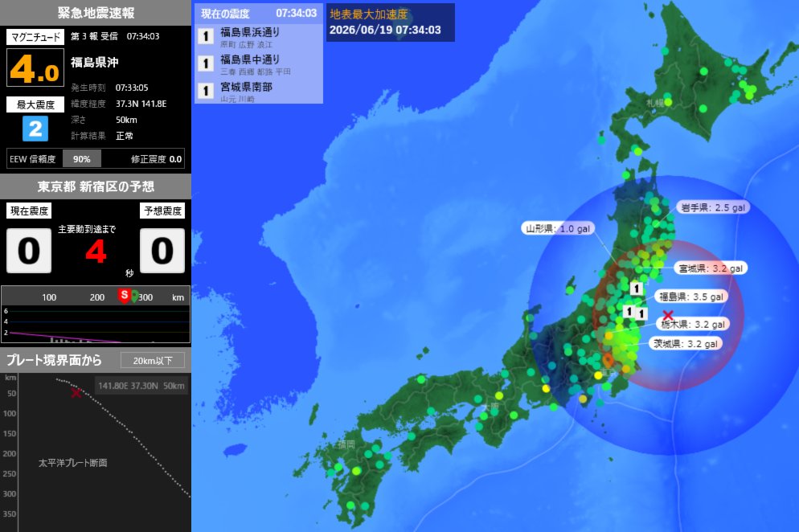Screen dimensions: 799x532
Task: Click the 141.80E 37.30N 50km label
Action: click(141, 386)
